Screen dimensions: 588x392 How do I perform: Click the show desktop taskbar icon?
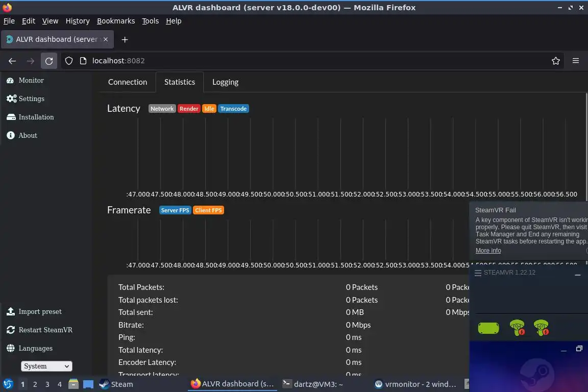click(x=88, y=384)
